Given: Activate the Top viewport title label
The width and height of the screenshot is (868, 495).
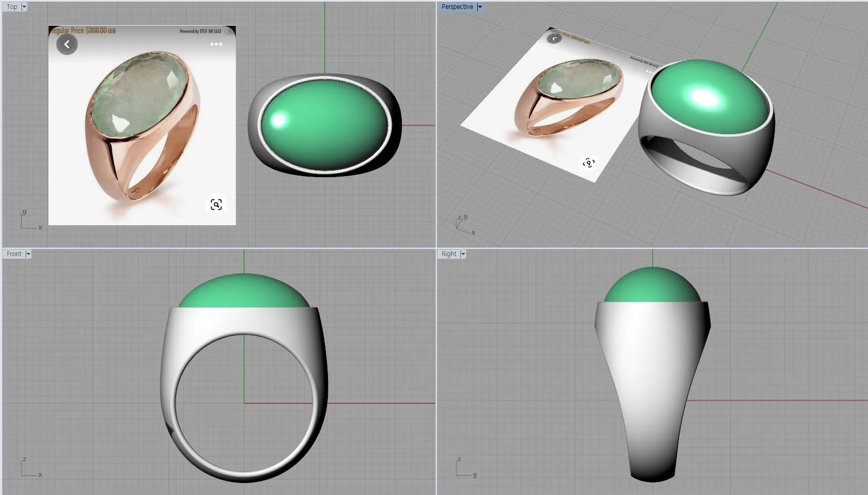Looking at the screenshot, I should (12, 7).
